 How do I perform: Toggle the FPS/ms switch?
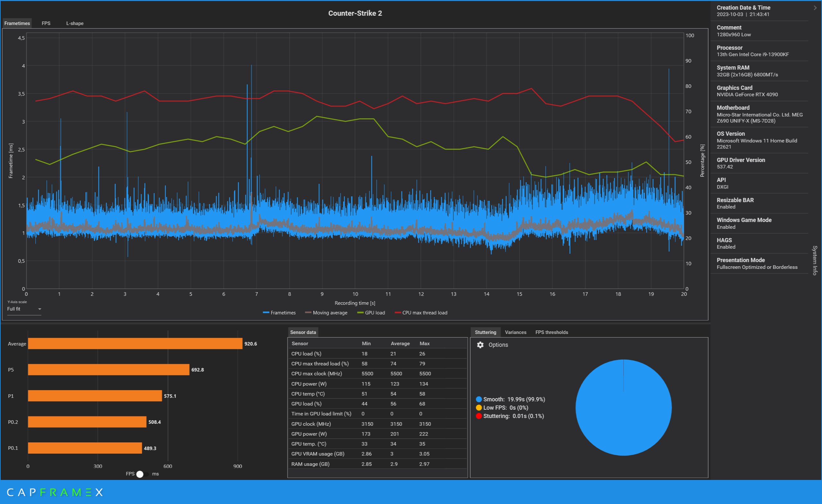(142, 474)
